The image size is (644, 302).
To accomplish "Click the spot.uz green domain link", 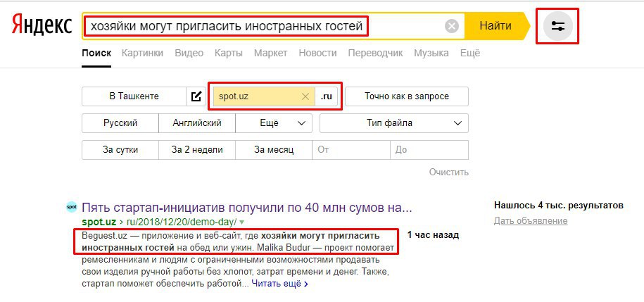I will pyautogui.click(x=99, y=222).
